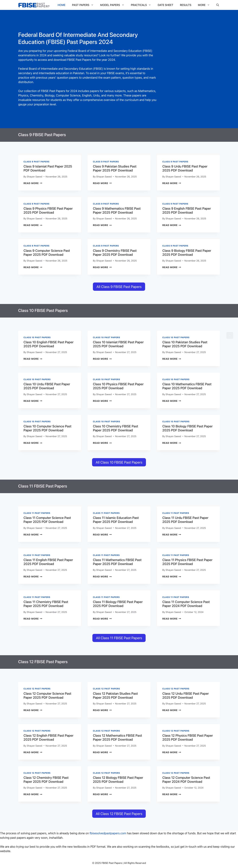Viewport: 238px width, 868px height.
Task: Open Class 11 Computer Science Past Paper 2024 title
Action: click(x=186, y=604)
